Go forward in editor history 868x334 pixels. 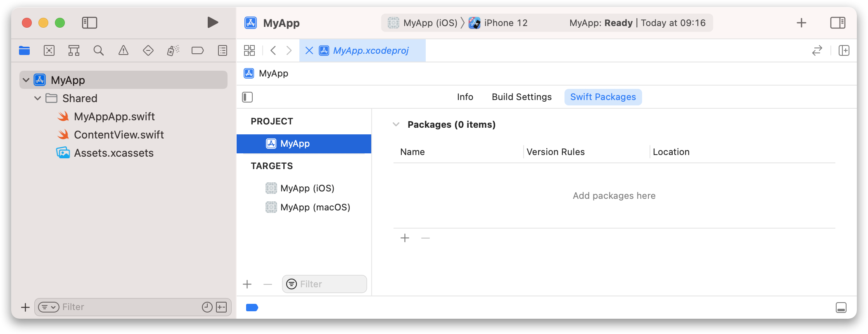tap(289, 50)
